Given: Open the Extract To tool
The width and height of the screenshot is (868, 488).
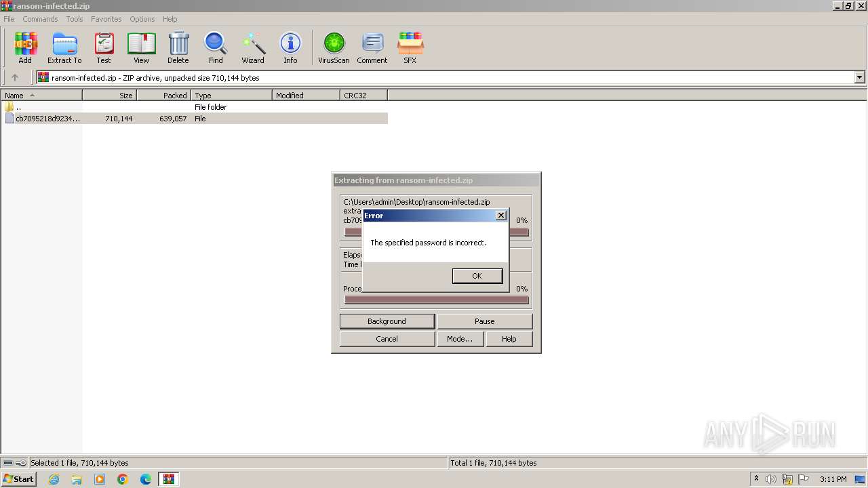Looking at the screenshot, I should click(64, 48).
